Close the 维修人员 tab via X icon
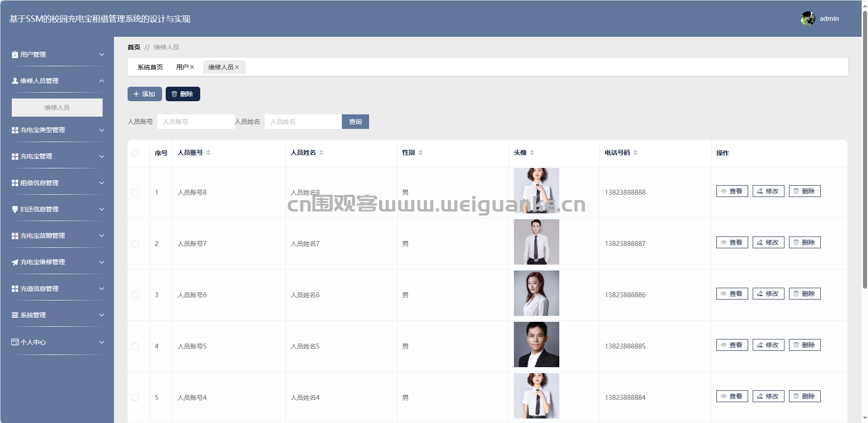 237,67
